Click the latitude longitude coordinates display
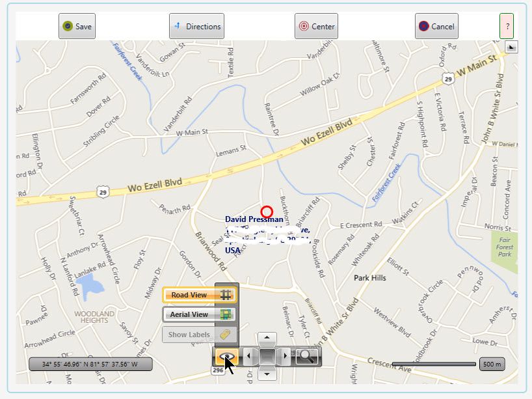 90,364
